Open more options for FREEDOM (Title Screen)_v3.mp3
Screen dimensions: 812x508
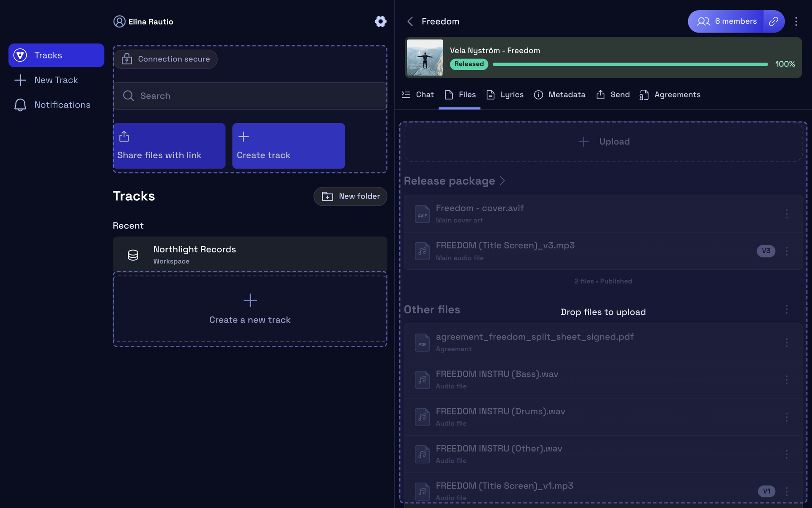pos(787,251)
